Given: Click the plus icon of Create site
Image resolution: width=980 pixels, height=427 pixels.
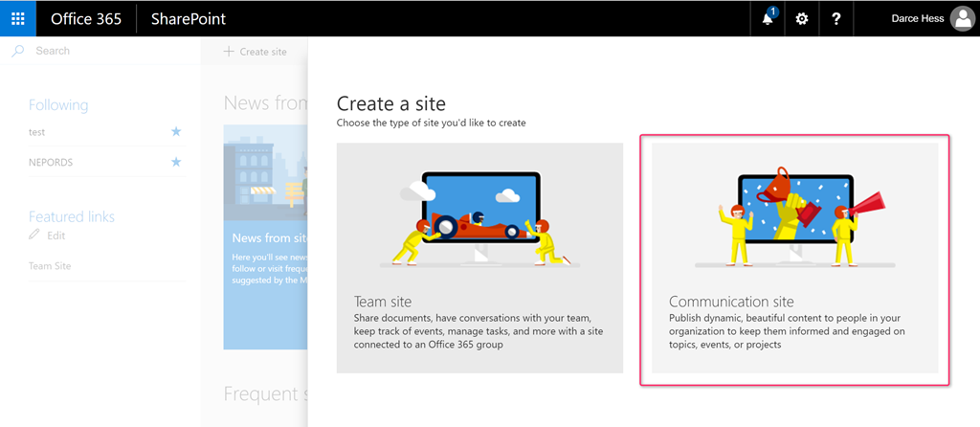Looking at the screenshot, I should click(229, 52).
